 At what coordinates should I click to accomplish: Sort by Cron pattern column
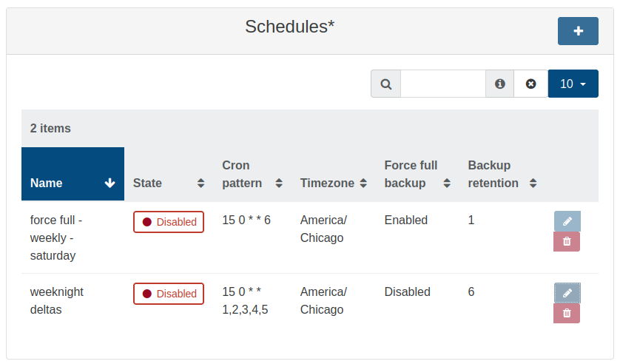pos(252,175)
